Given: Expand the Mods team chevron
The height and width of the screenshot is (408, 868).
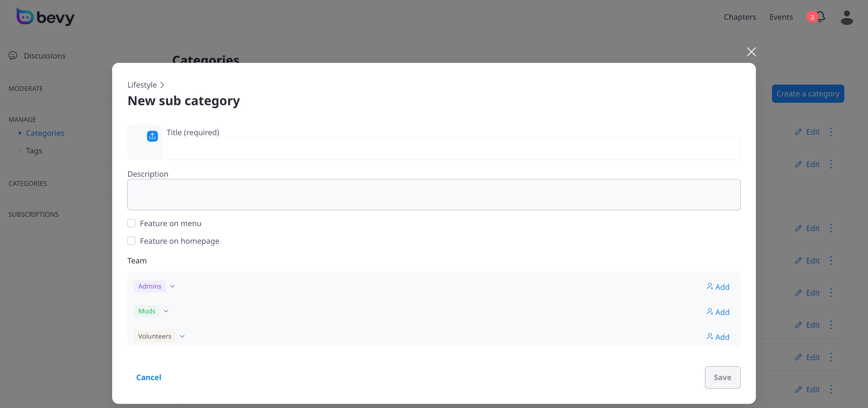Looking at the screenshot, I should (166, 311).
